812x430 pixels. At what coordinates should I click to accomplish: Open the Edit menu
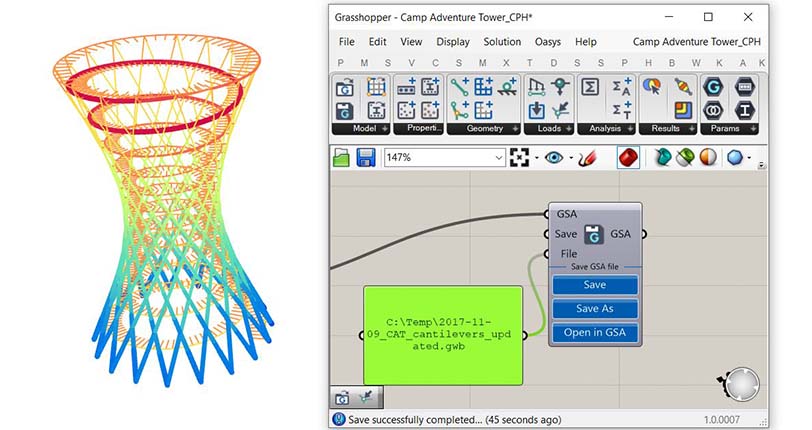[x=378, y=41]
